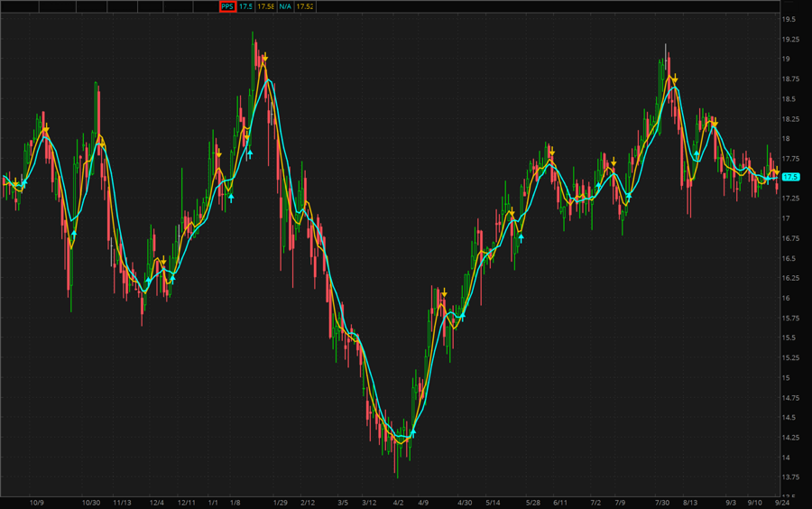Click the 13.75 label on the price axis
Viewport: 812px width, 509px height.
[x=788, y=477]
